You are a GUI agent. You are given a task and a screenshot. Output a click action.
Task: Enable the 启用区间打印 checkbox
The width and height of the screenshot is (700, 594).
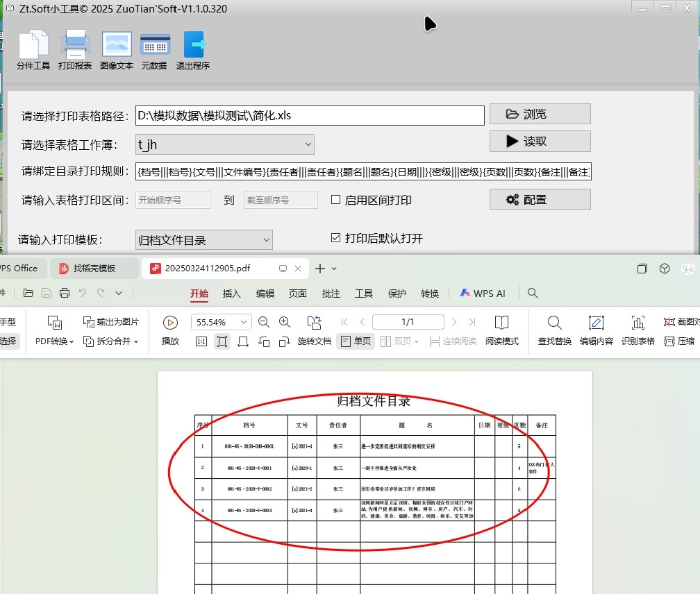[x=336, y=200]
